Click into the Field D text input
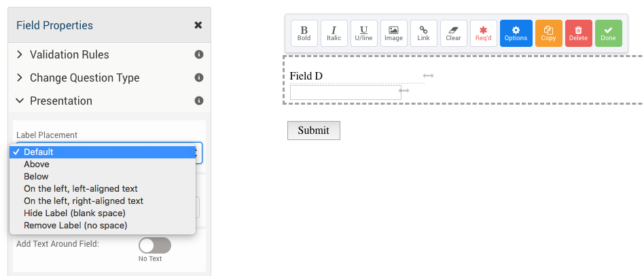 [x=345, y=92]
